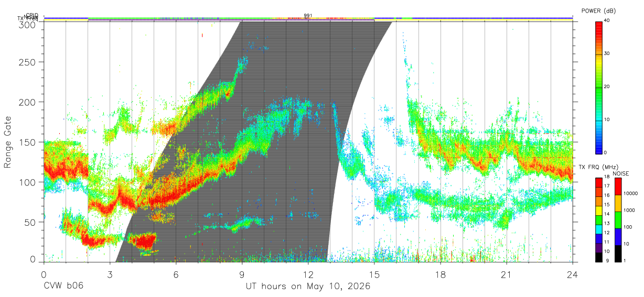Image resolution: width=644 pixels, height=297 pixels.
Task: Click the green 13–14 MHz TX FRQ swatch
Action: click(x=598, y=219)
